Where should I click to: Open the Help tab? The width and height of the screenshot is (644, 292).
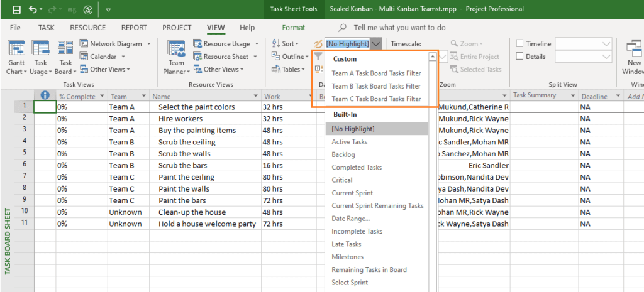(x=247, y=28)
